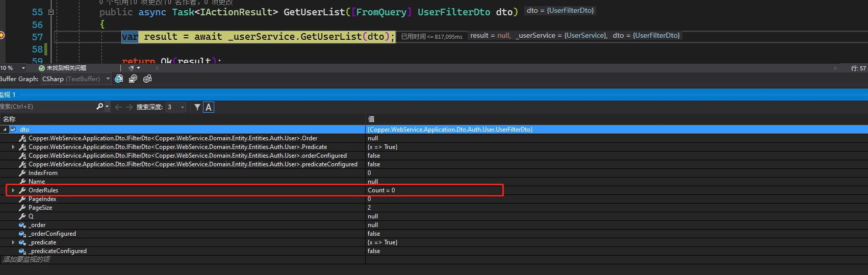868x275 pixels.
Task: Click the UserFilterDto type value of dto
Action: pyautogui.click(x=450, y=130)
